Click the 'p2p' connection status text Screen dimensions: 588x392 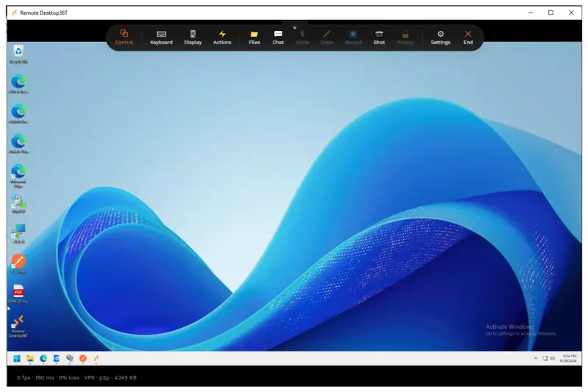click(104, 378)
